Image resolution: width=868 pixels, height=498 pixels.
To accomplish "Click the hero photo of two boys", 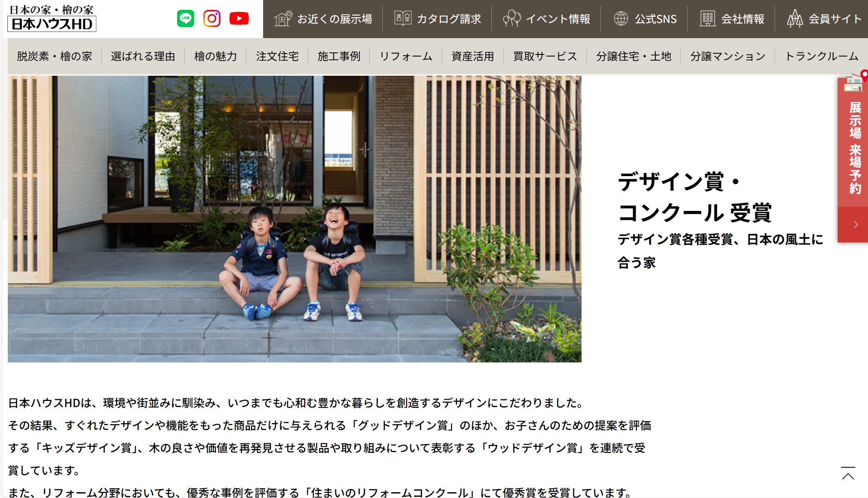I will [x=294, y=219].
